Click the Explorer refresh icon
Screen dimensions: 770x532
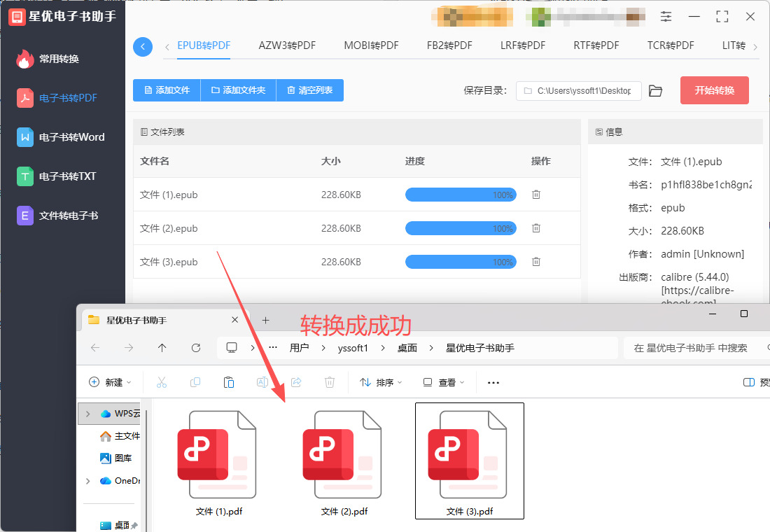pyautogui.click(x=196, y=348)
